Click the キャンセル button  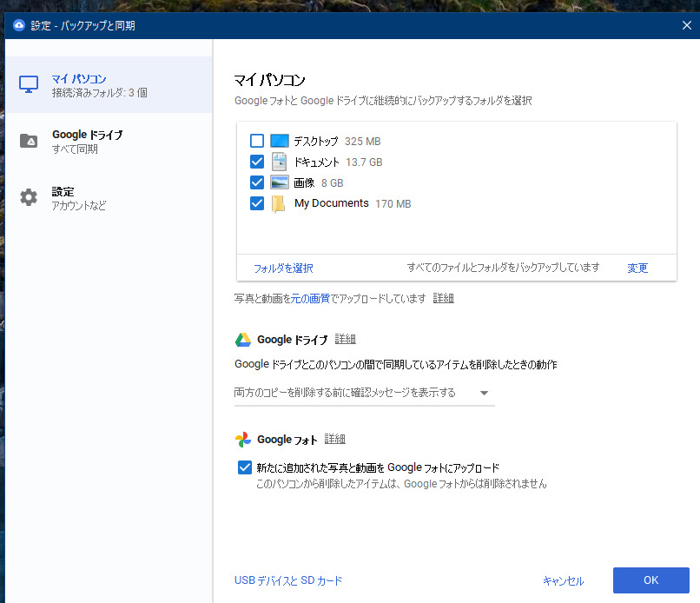pos(563,580)
